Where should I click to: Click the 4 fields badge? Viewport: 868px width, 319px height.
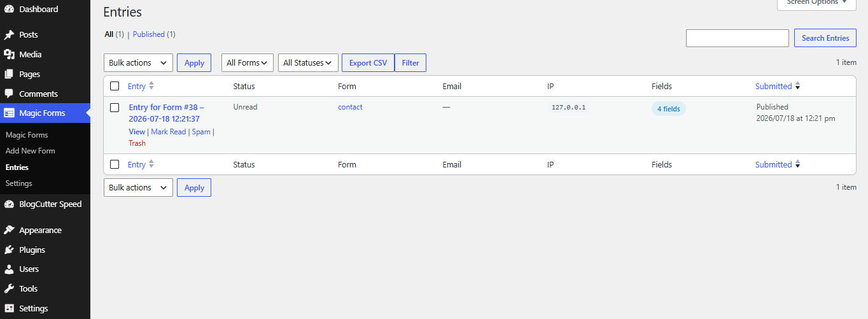tap(669, 109)
